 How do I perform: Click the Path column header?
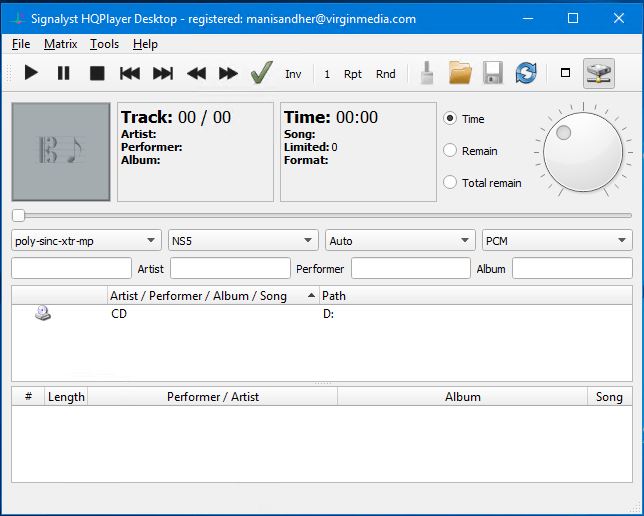pyautogui.click(x=476, y=296)
